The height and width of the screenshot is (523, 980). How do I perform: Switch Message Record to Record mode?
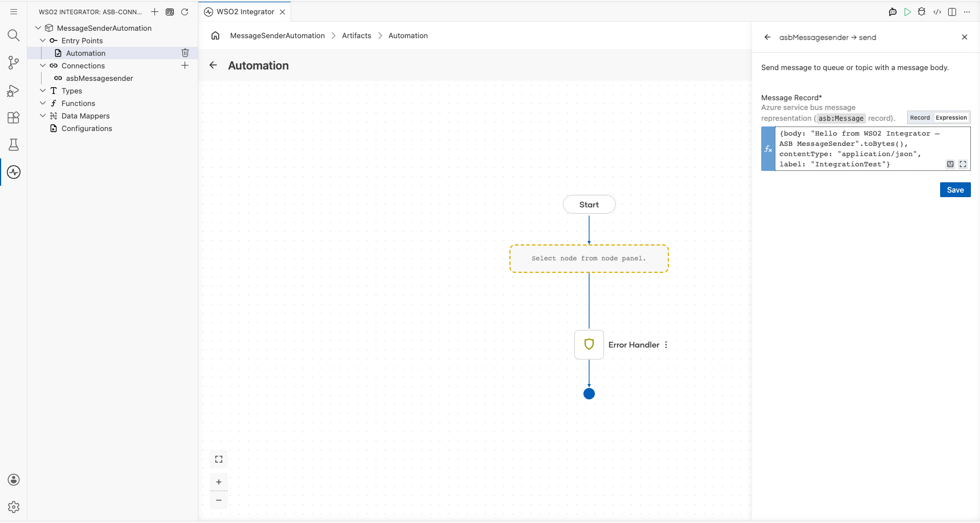(x=920, y=117)
